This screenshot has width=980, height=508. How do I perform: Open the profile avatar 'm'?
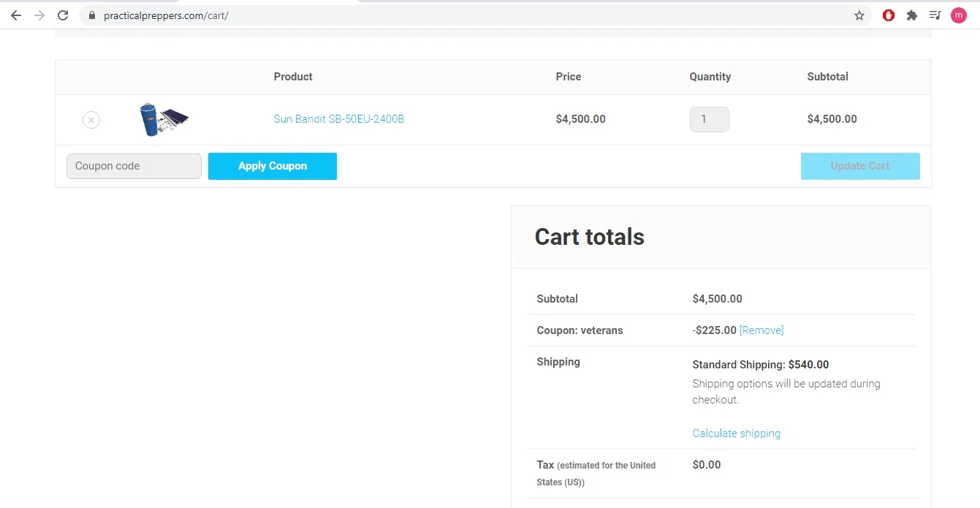pyautogui.click(x=959, y=15)
